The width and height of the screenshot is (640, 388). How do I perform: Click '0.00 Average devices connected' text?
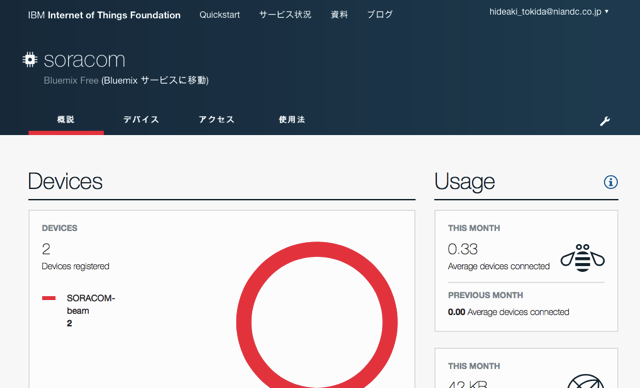[509, 312]
